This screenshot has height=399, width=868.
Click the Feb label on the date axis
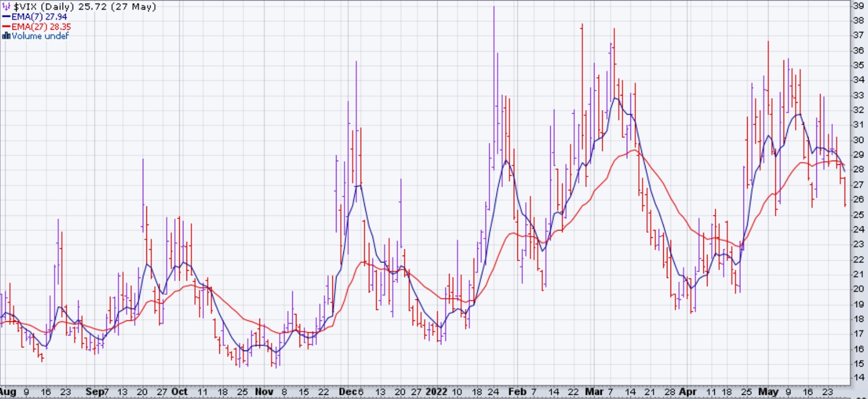(x=517, y=392)
